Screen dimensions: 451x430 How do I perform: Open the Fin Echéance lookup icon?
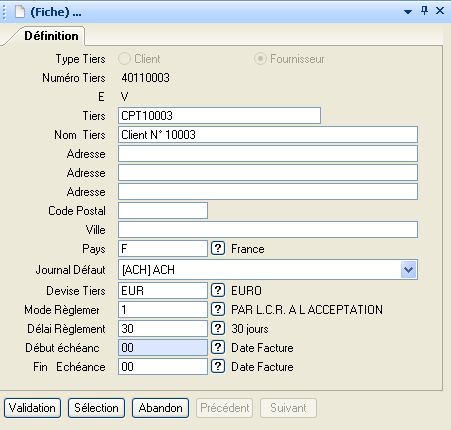[218, 366]
